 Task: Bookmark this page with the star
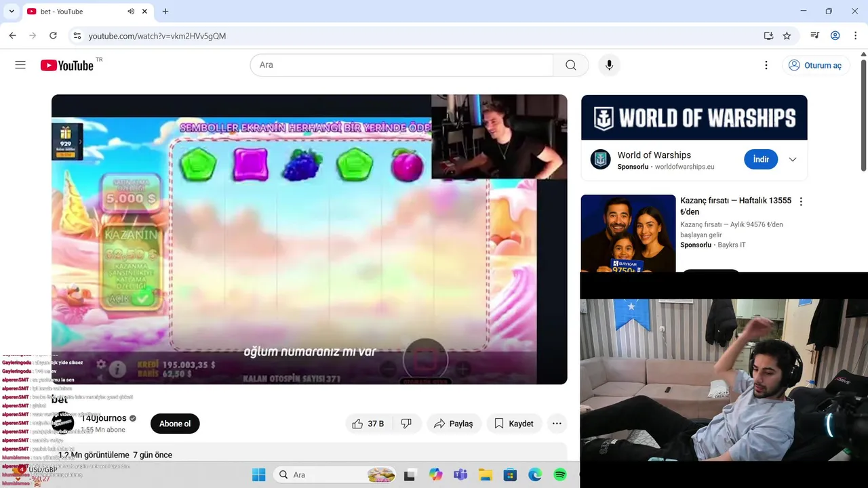(x=787, y=36)
